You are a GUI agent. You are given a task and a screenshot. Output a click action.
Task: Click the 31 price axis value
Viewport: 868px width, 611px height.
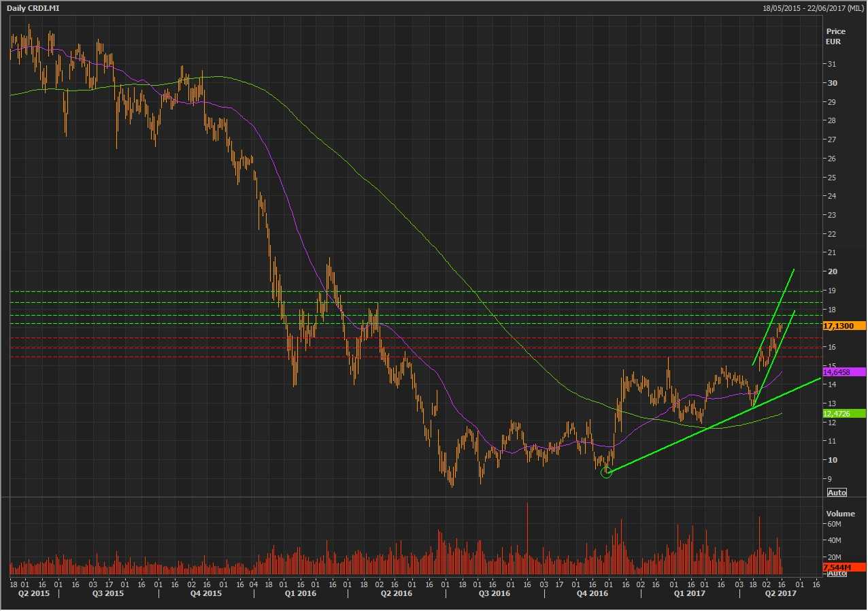(832, 64)
